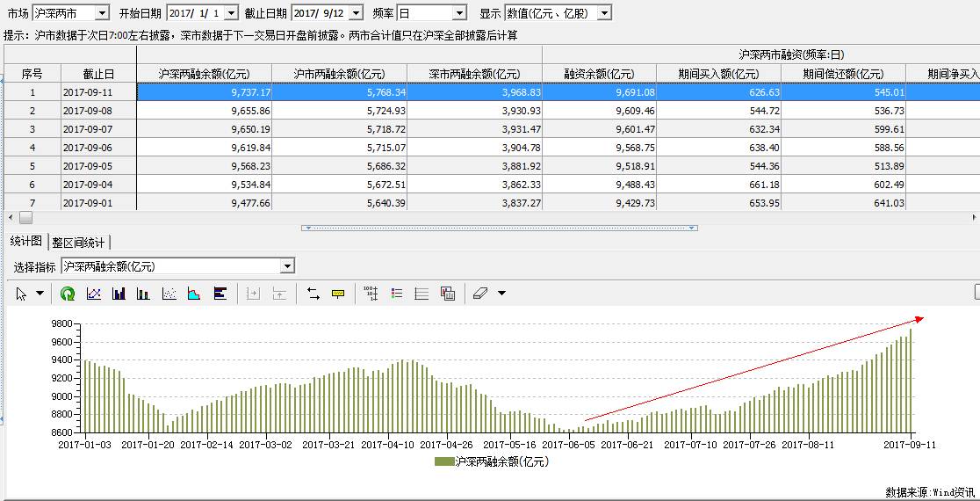Screen dimensions: 980x501
Task: Click the 3,931.47 cell
Action: coord(474,129)
